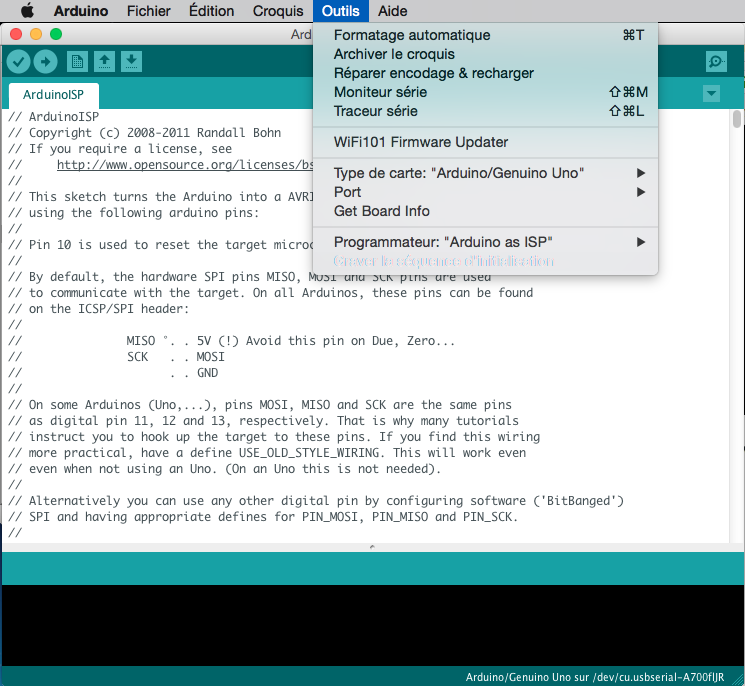745x686 pixels.
Task: Open Moniteur série from the menu
Action: 485,92
